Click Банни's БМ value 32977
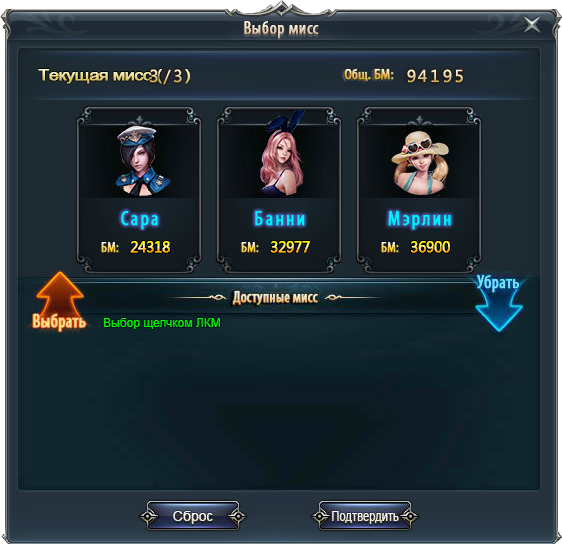Screen dimensions: 562x544 [x=290, y=247]
